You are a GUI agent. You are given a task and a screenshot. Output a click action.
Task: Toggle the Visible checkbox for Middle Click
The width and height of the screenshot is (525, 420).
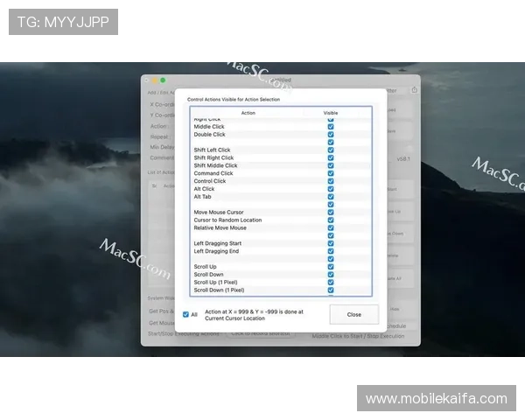pos(330,127)
